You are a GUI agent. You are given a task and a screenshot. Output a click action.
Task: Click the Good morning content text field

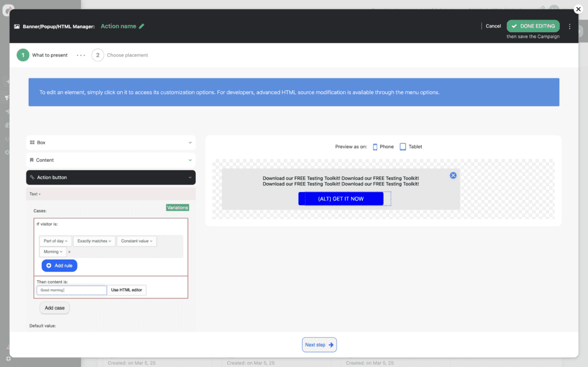pyautogui.click(x=71, y=291)
